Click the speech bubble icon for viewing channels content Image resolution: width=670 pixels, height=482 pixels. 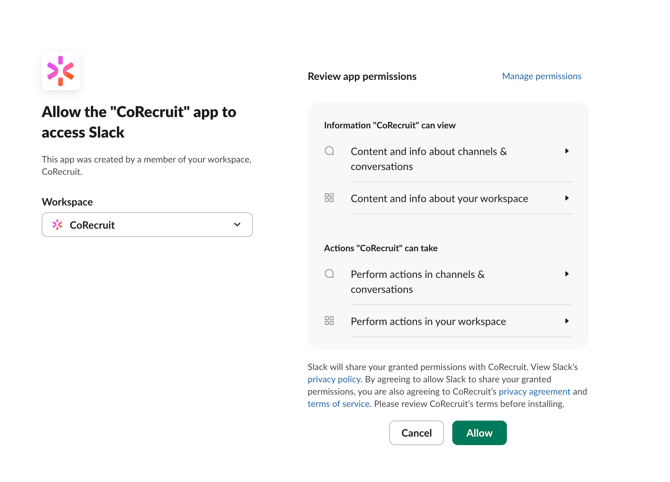[x=329, y=151]
